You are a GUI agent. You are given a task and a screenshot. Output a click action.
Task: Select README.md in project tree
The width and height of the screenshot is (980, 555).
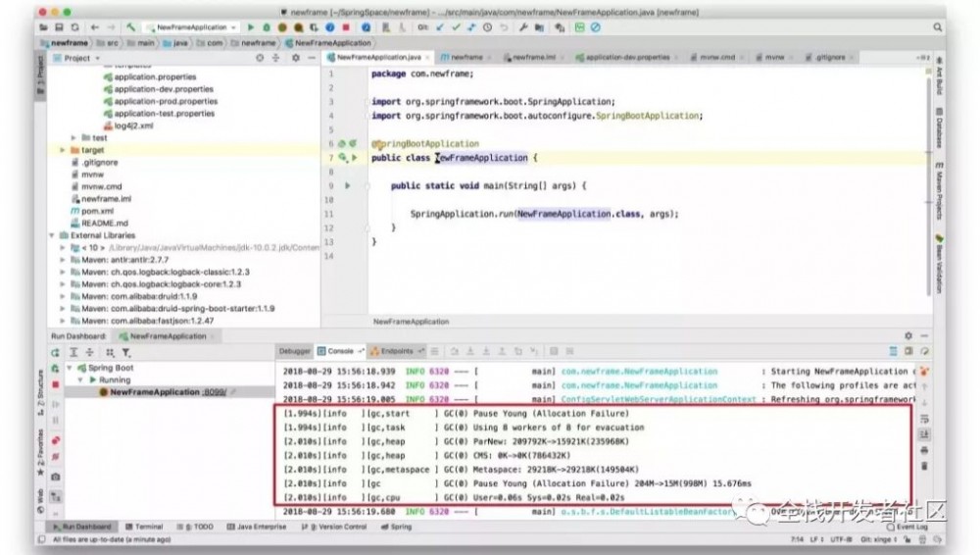click(104, 224)
